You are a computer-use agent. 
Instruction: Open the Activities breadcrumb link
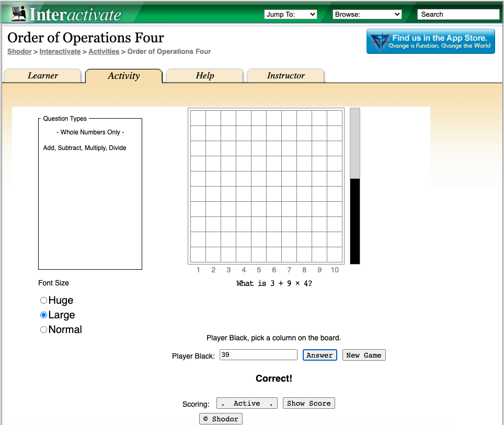104,52
